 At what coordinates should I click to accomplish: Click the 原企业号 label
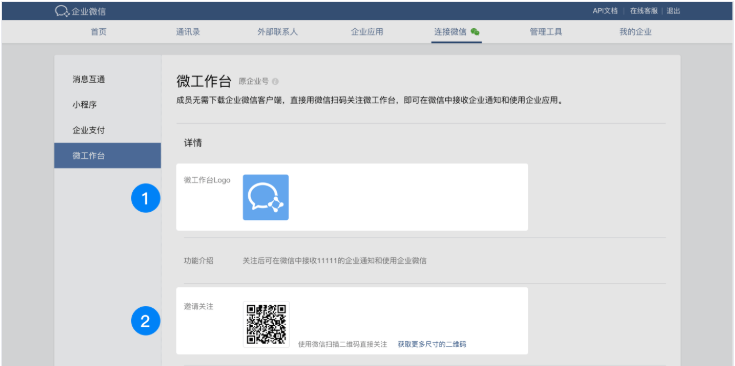point(254,82)
